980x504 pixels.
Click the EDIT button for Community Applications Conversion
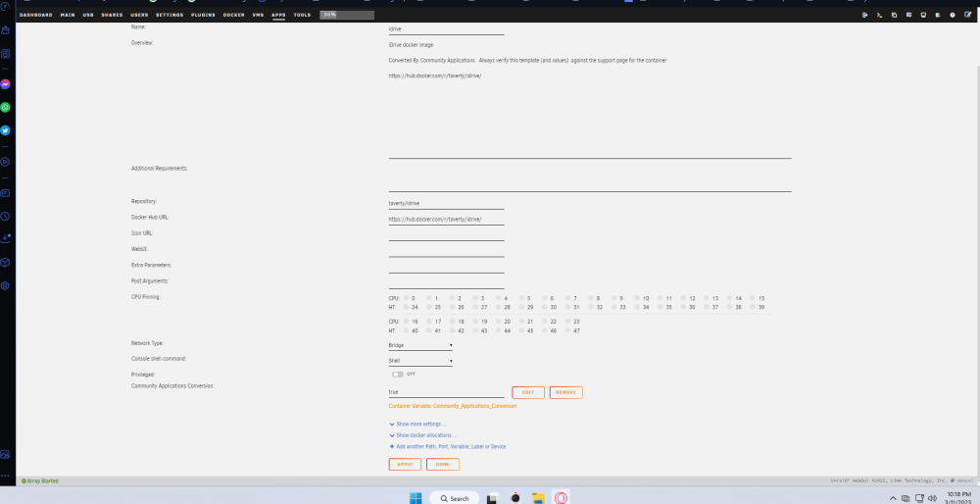click(x=528, y=392)
